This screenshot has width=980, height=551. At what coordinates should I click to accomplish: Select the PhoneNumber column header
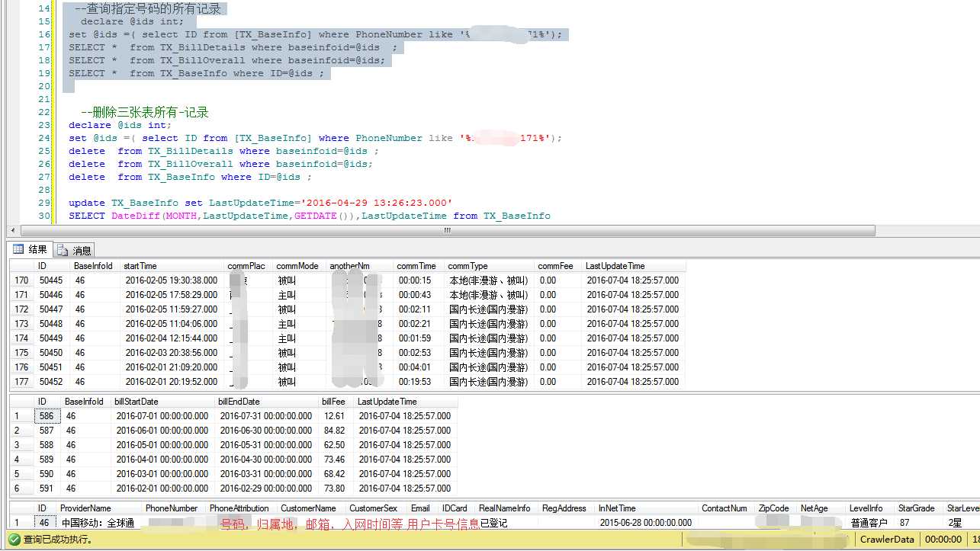175,508
